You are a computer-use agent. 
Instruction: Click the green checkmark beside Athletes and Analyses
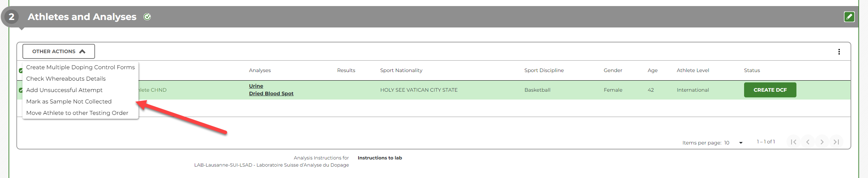[x=147, y=17]
